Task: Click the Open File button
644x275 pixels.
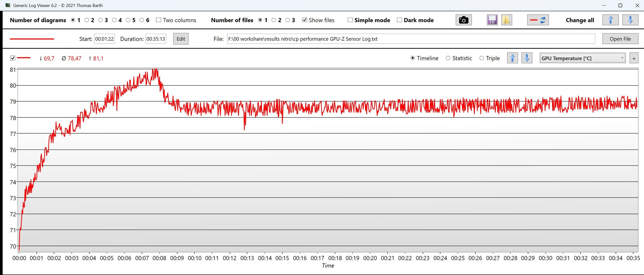Action: point(620,39)
